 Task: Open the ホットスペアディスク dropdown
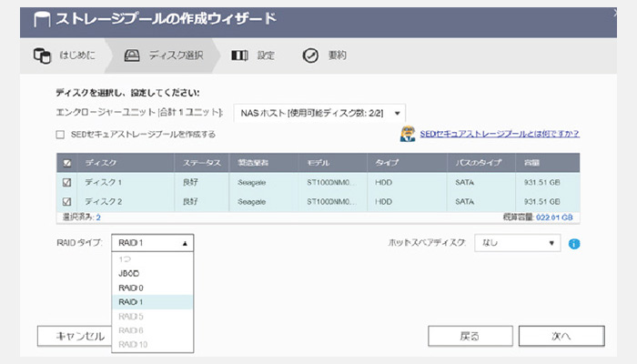pyautogui.click(x=517, y=243)
